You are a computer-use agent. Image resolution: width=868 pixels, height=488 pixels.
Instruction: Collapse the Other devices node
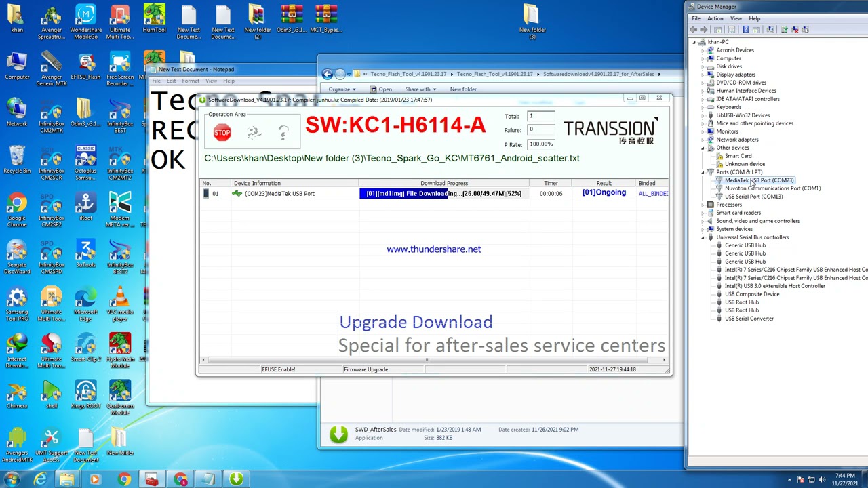pyautogui.click(x=703, y=148)
